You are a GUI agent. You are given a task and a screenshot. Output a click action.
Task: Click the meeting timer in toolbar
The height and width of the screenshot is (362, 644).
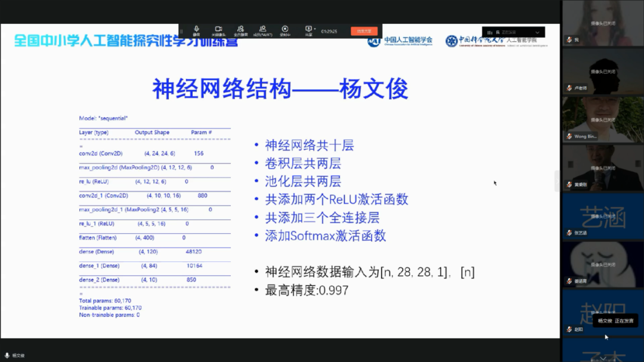click(329, 31)
